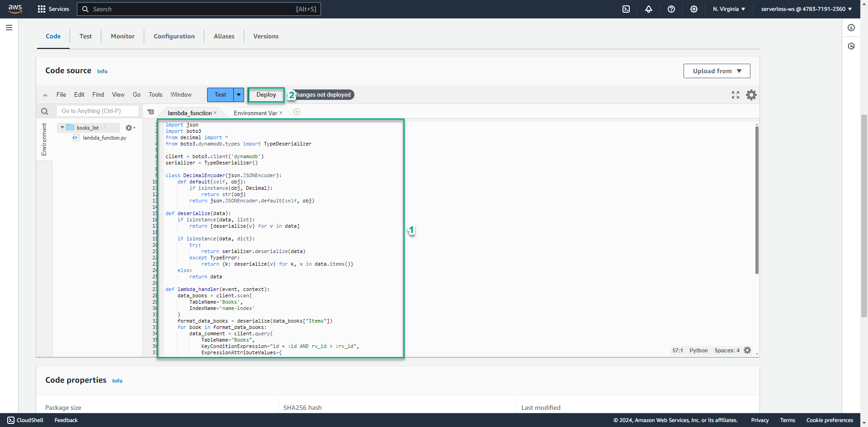The height and width of the screenshot is (427, 868).
Task: Open the Versions tab
Action: point(266,36)
